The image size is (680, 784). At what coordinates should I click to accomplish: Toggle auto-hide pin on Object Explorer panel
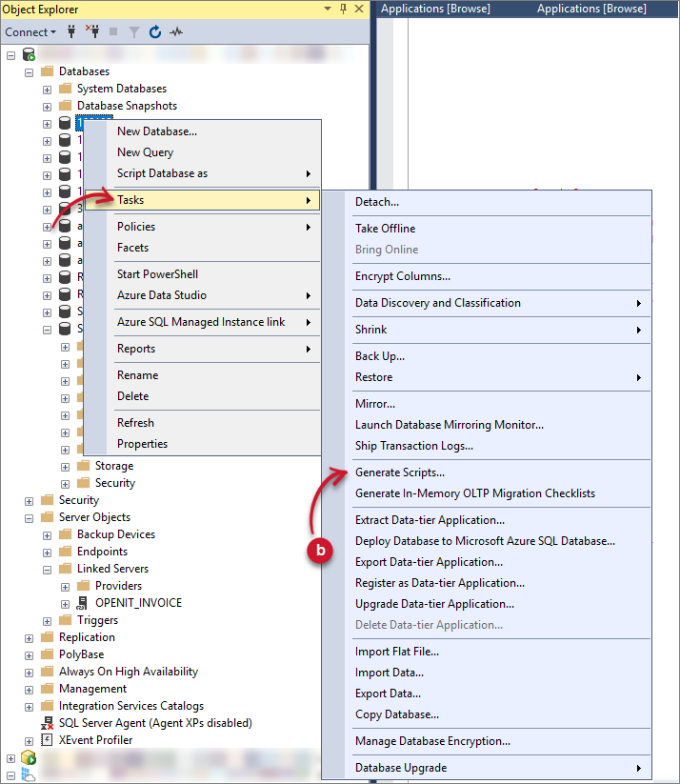[x=344, y=9]
